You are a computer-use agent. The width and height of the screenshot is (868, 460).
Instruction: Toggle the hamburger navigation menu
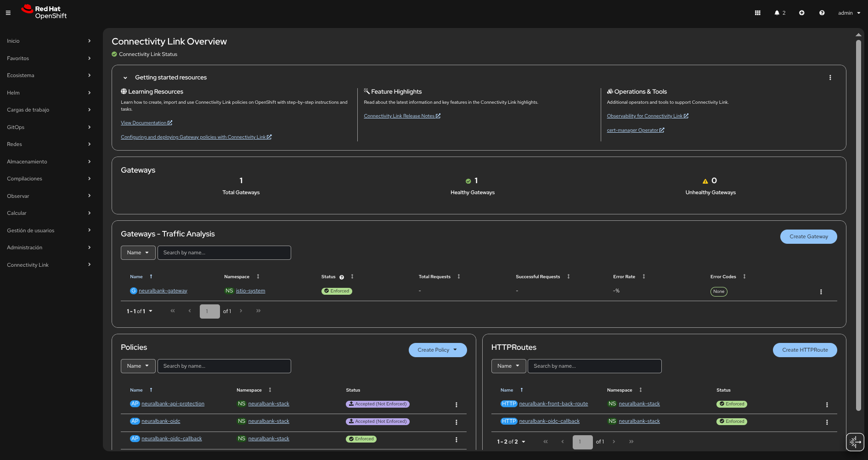(8, 13)
